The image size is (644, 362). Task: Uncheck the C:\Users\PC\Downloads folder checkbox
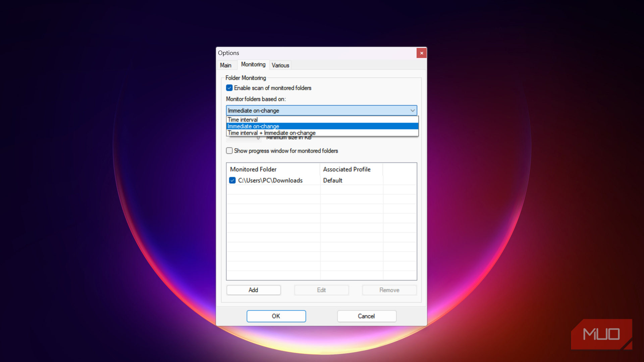point(232,180)
